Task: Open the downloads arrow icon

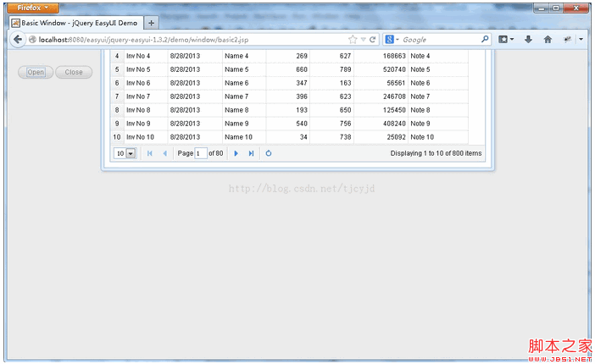Action: pos(528,40)
